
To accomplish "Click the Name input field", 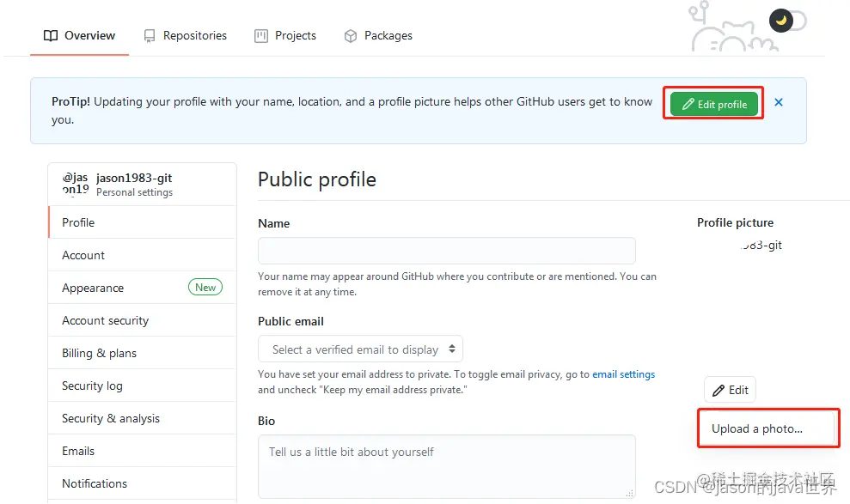I will pyautogui.click(x=447, y=251).
